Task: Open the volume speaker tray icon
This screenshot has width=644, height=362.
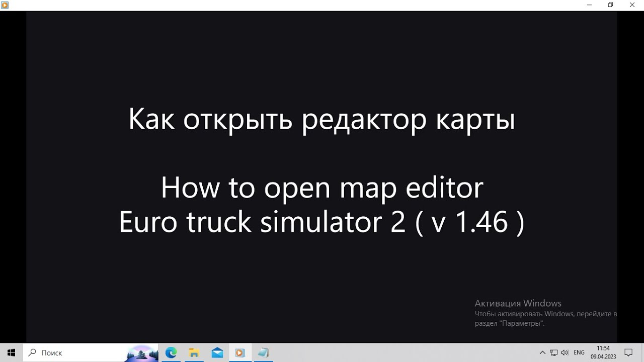Action: tap(565, 352)
